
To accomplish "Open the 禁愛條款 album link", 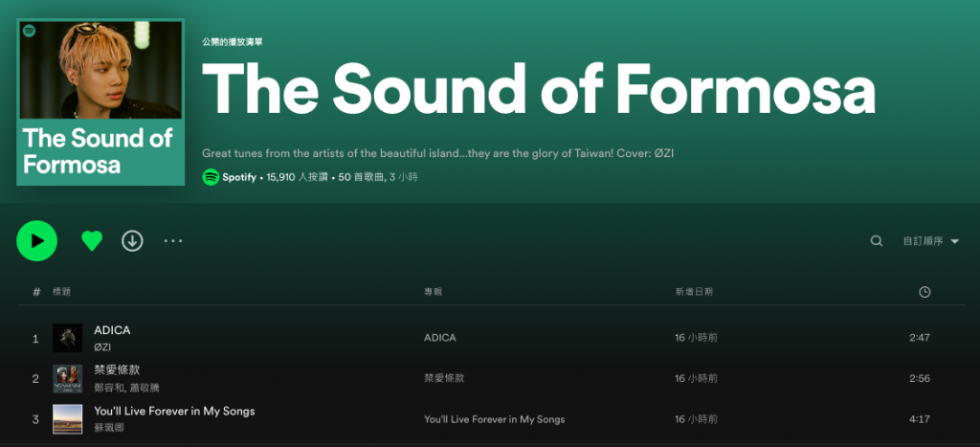I will click(444, 378).
